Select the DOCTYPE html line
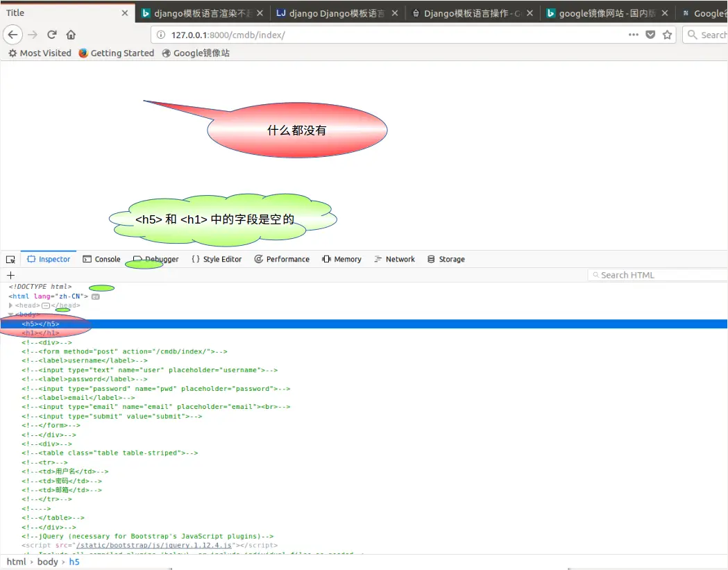 (40, 287)
